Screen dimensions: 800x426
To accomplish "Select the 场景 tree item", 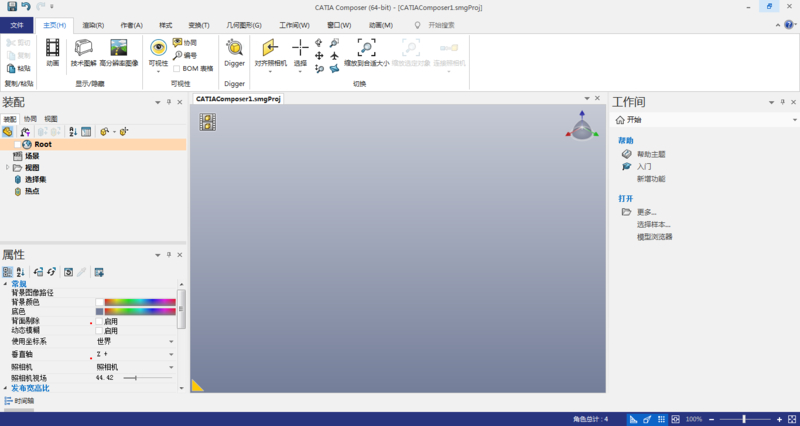I will [32, 156].
